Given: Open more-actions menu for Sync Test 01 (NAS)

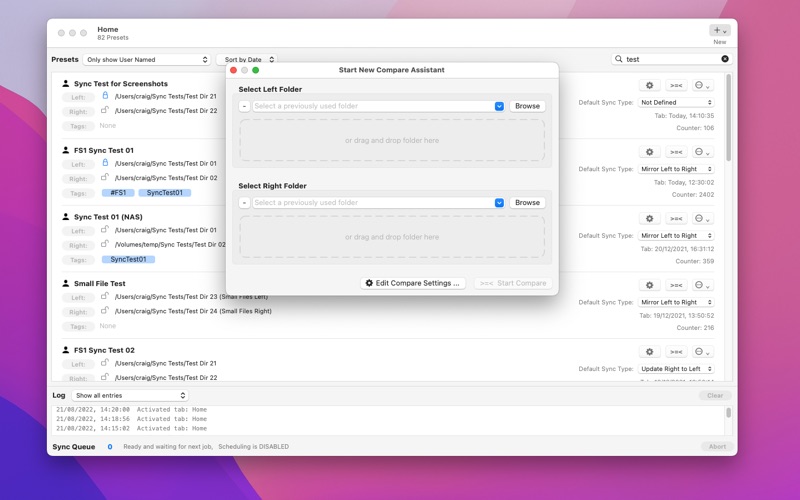Looking at the screenshot, I should tap(702, 218).
